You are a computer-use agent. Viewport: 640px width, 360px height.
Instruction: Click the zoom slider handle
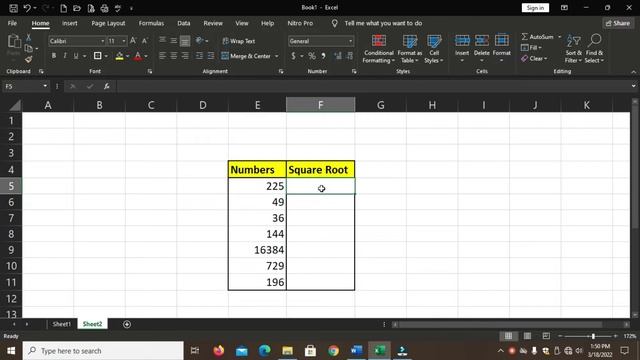593,336
